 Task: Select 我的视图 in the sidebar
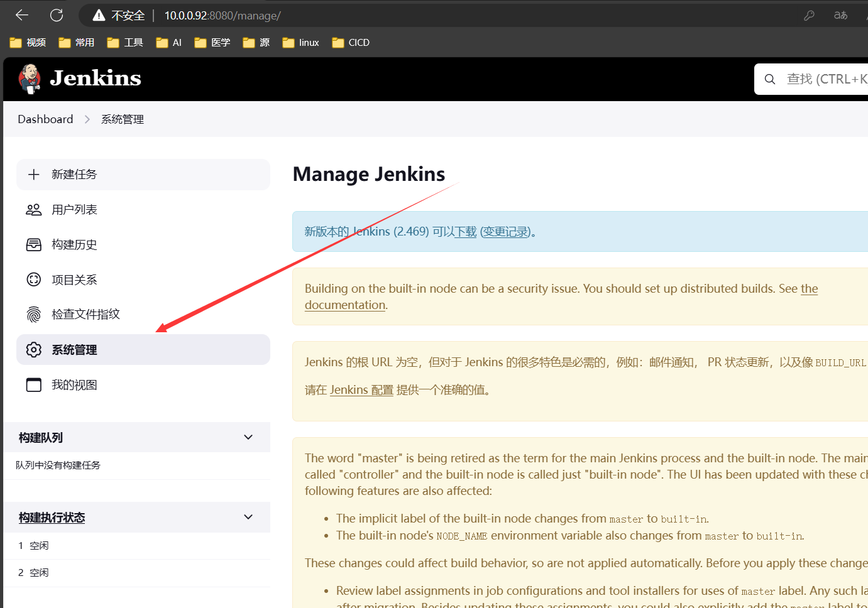tap(143, 385)
